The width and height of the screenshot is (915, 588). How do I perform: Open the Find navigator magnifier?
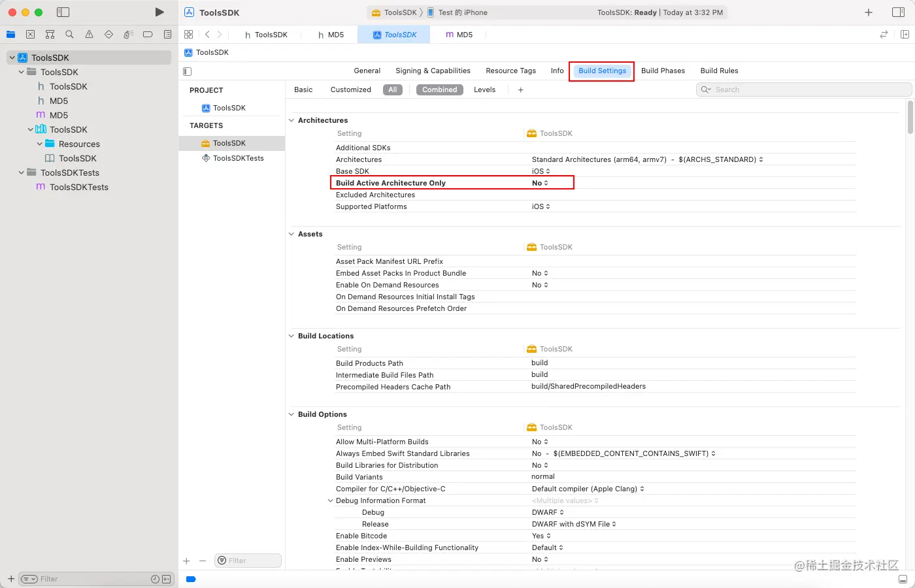coord(69,35)
